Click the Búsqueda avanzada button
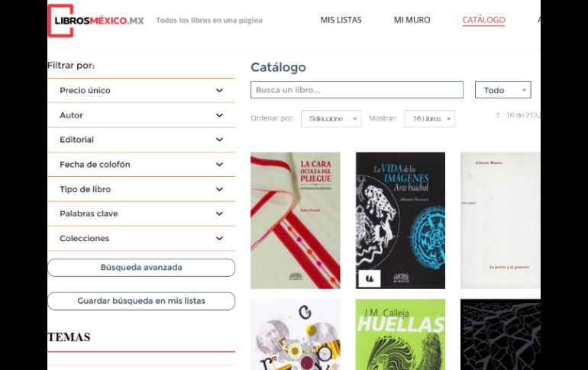The height and width of the screenshot is (370, 588). click(x=141, y=267)
